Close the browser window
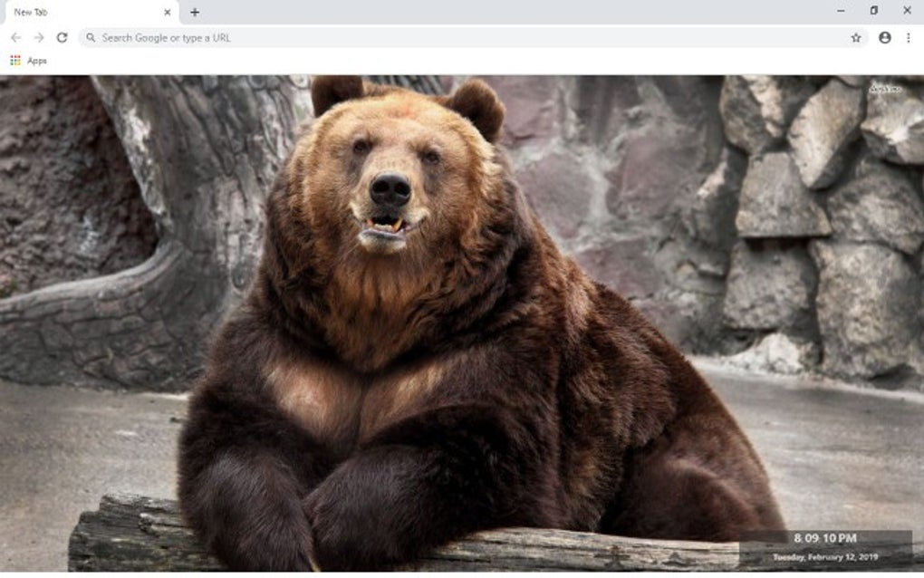The height and width of the screenshot is (578, 924). [x=909, y=10]
